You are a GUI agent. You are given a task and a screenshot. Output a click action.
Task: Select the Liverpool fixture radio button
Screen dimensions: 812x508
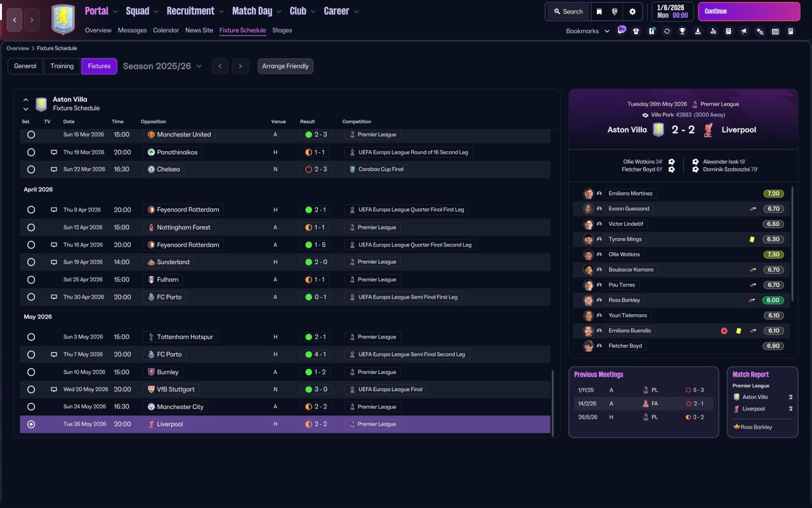click(31, 424)
